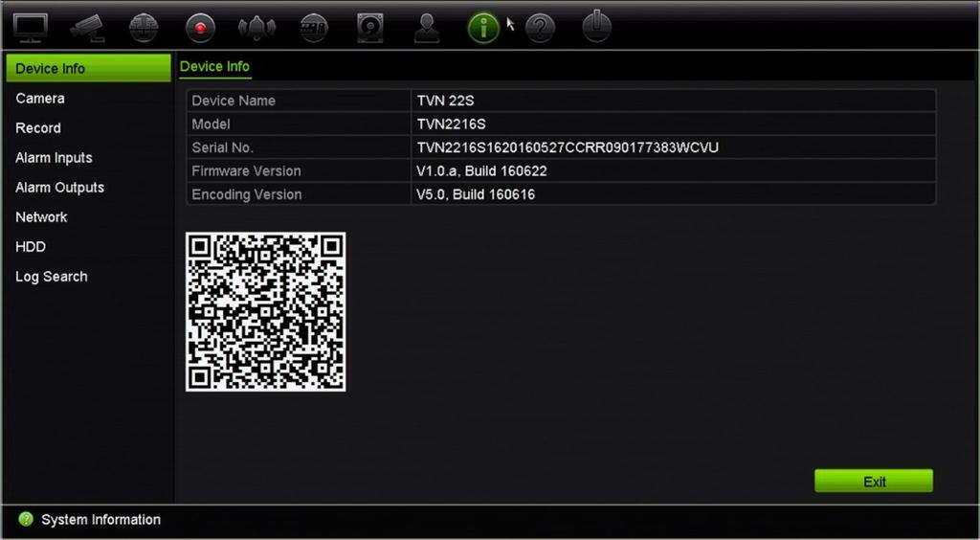Open the alarm and event bell icon

(256, 28)
